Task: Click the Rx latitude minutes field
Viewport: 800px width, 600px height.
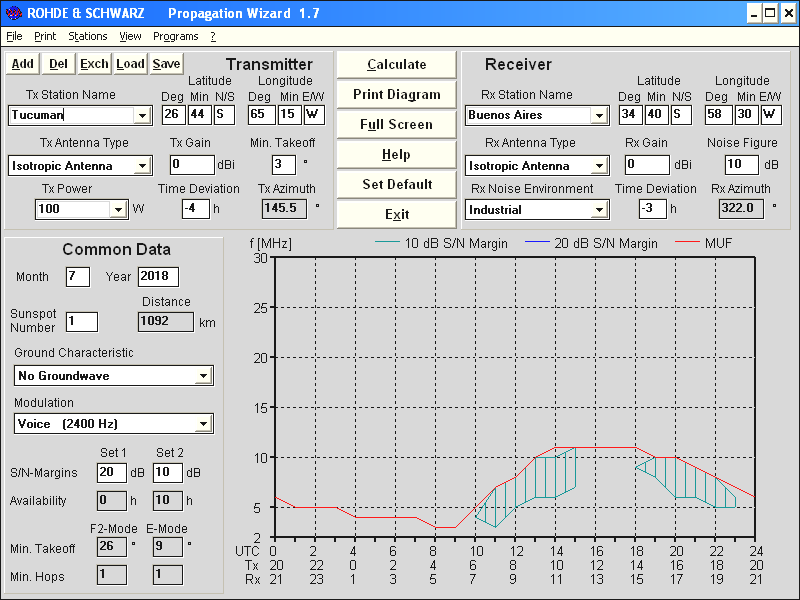Action: pos(656,115)
